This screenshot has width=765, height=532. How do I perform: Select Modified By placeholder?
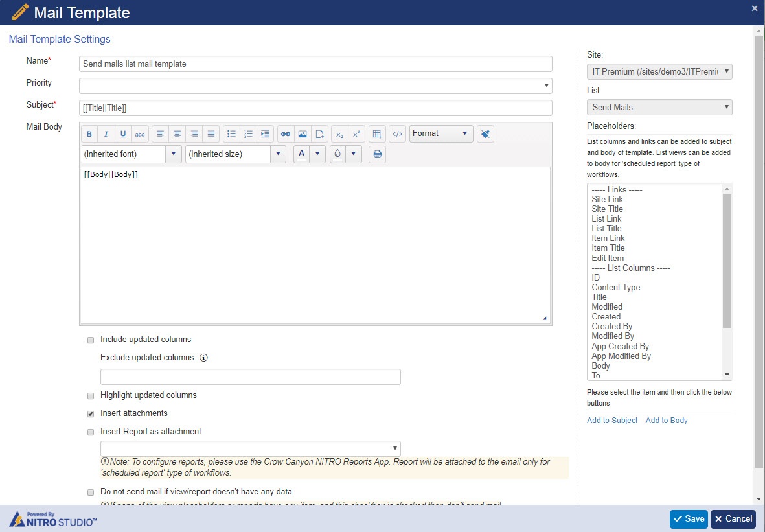[x=613, y=336]
